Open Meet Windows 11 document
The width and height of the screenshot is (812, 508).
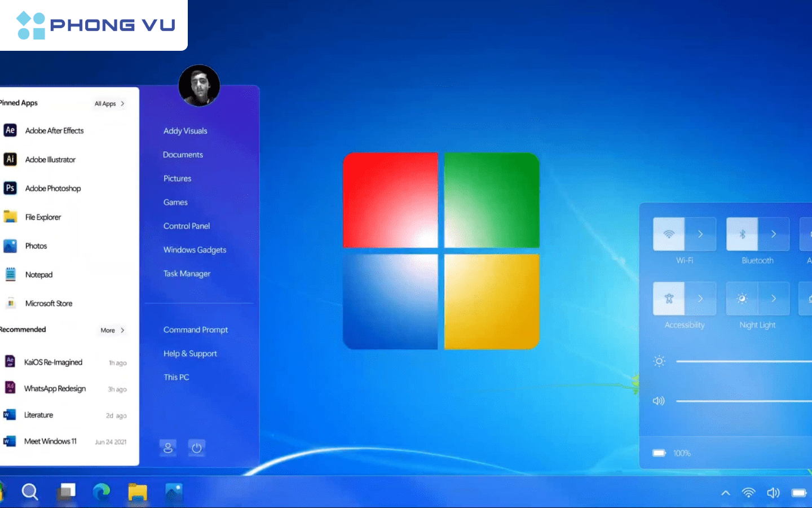pos(65,441)
